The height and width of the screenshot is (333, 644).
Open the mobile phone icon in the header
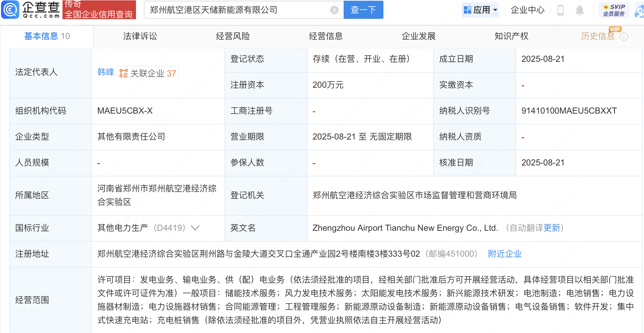pyautogui.click(x=561, y=10)
